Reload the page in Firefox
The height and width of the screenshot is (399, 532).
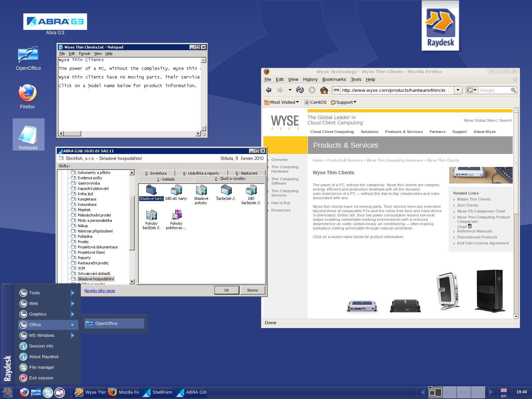[300, 90]
